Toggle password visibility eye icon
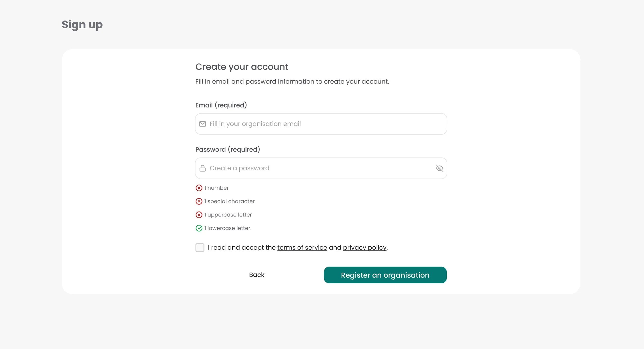This screenshot has height=349, width=644. (439, 168)
